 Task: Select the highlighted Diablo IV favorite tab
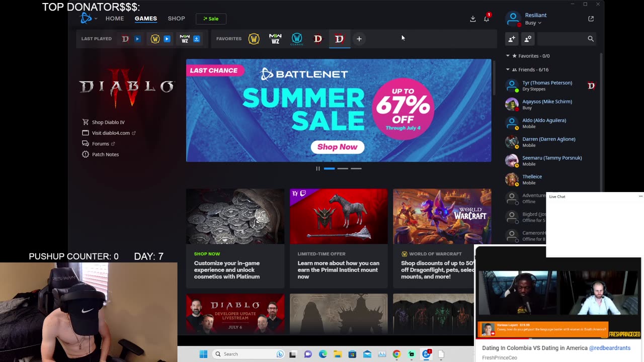coord(340,39)
